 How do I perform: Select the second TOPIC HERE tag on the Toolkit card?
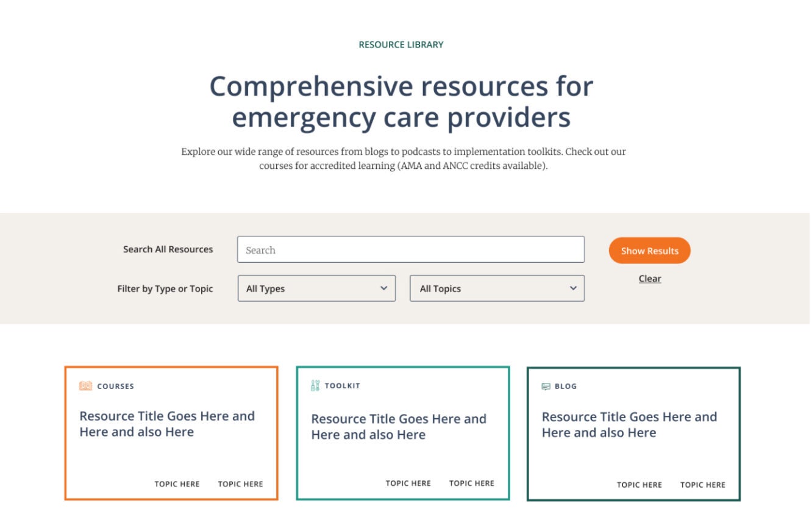point(471,482)
